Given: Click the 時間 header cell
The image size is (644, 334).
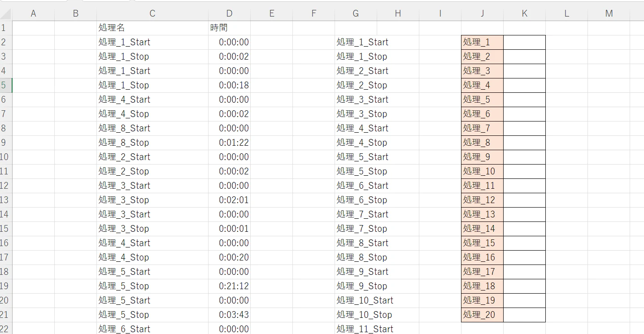Looking at the screenshot, I should [230, 28].
